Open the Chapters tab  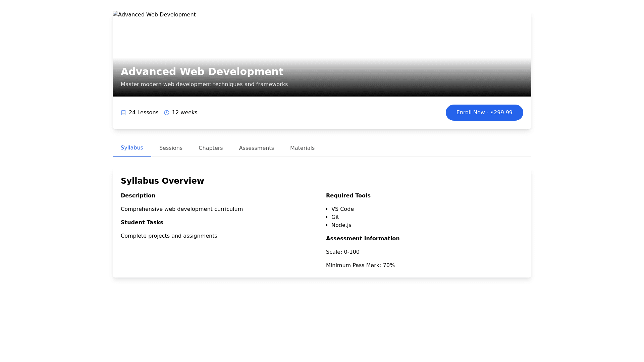click(x=211, y=148)
